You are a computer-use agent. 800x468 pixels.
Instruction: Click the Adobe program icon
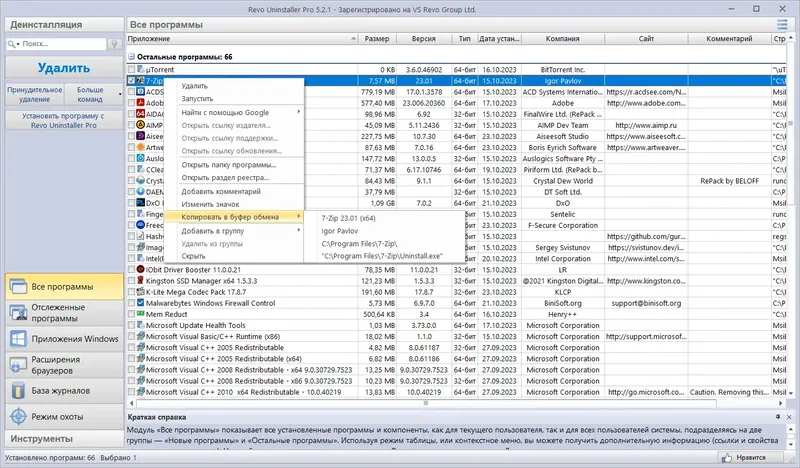tap(141, 103)
